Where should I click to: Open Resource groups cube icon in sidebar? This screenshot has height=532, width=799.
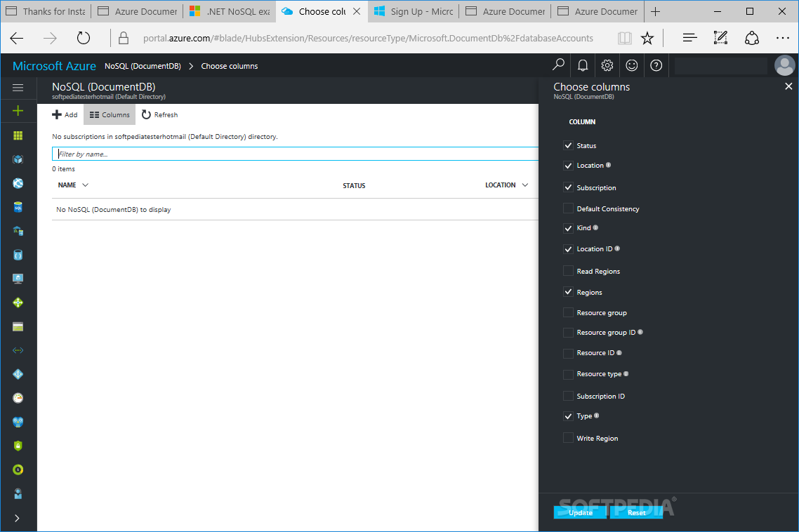18,159
